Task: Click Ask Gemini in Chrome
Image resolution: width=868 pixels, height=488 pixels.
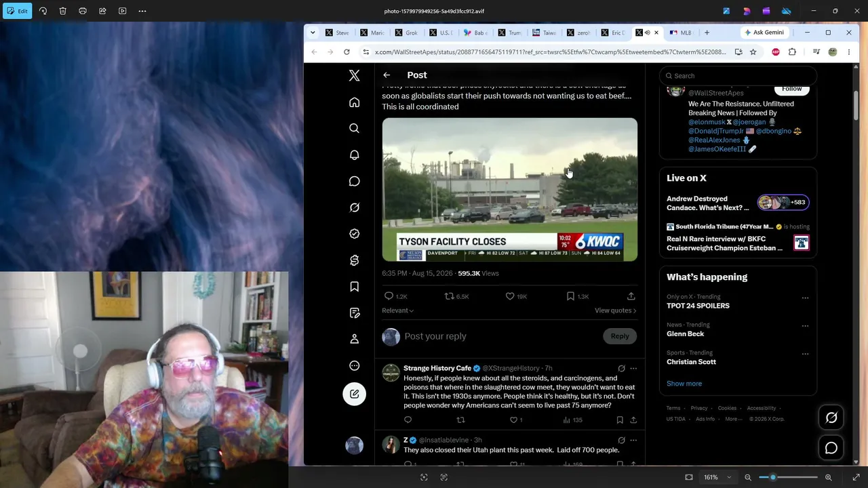Action: 764,33
